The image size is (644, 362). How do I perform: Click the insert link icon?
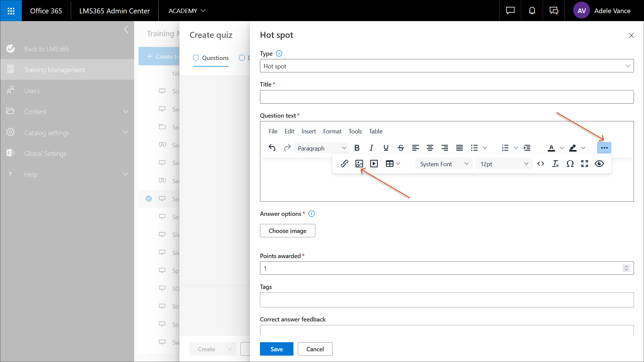click(x=344, y=164)
